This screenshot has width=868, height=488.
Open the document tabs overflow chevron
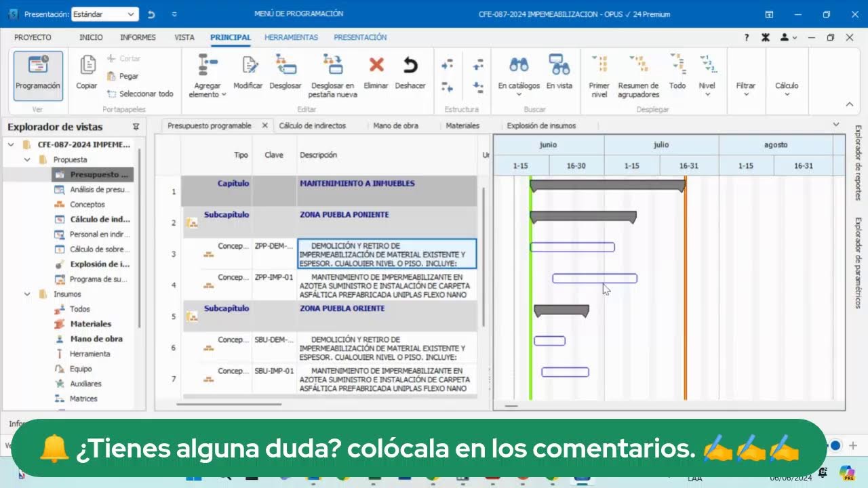point(836,125)
